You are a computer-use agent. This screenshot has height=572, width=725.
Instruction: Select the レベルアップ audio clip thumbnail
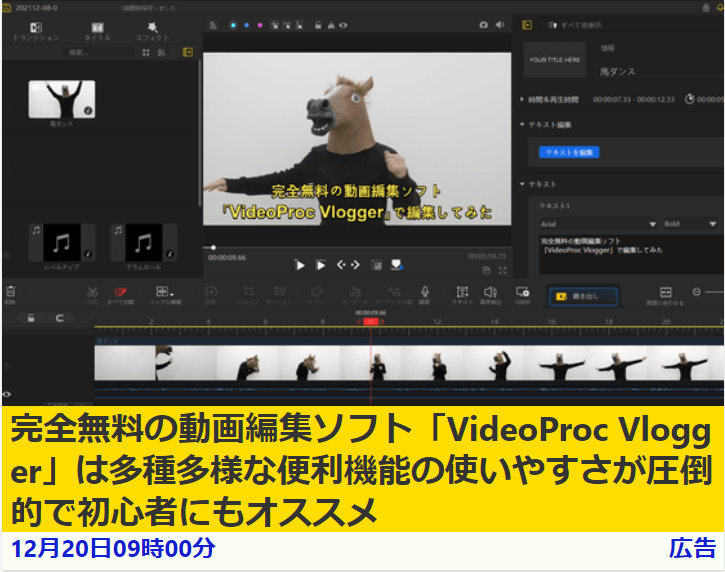tap(62, 243)
